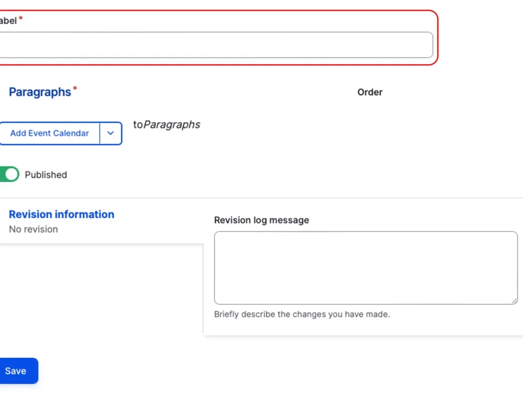Screen dimensions: 532x399
Task: Click the Paragraphs section heading
Action: click(x=40, y=92)
